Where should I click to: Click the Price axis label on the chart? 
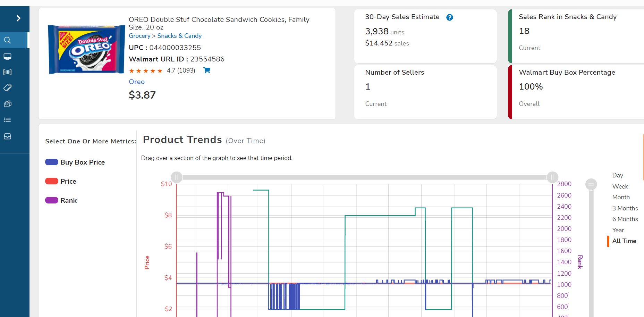tap(147, 262)
